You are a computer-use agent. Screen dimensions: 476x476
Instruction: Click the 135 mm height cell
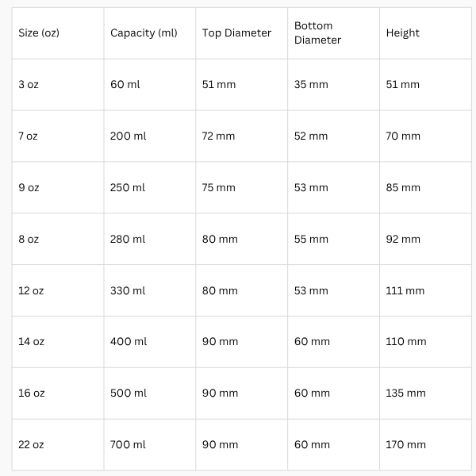coord(425,393)
